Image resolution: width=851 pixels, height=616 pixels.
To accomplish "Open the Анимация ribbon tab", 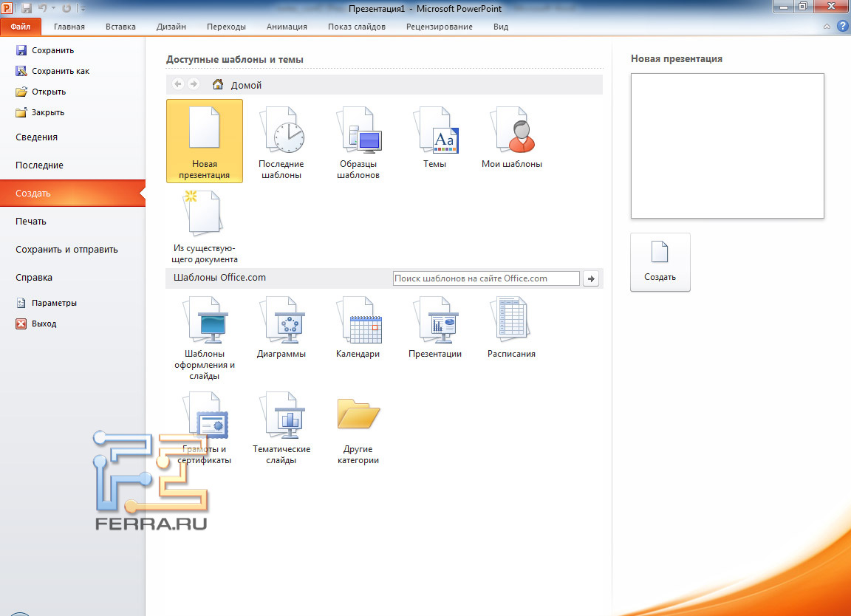I will click(287, 27).
